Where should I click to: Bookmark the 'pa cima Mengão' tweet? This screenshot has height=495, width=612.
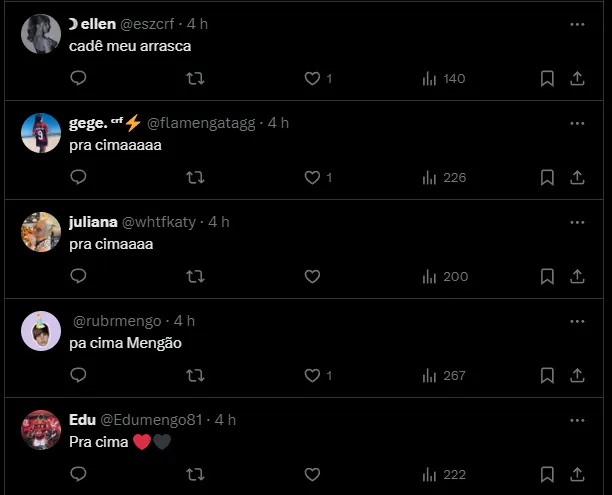tap(547, 375)
